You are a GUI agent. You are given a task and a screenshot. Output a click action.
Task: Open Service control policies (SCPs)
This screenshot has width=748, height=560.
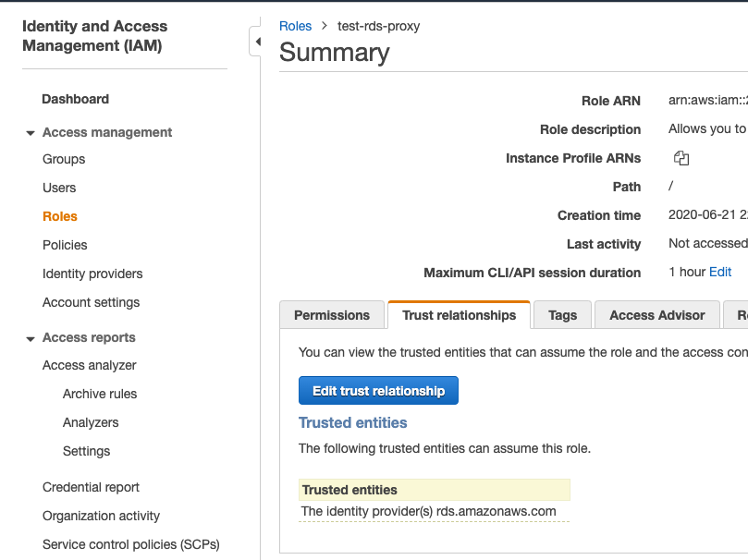[131, 544]
